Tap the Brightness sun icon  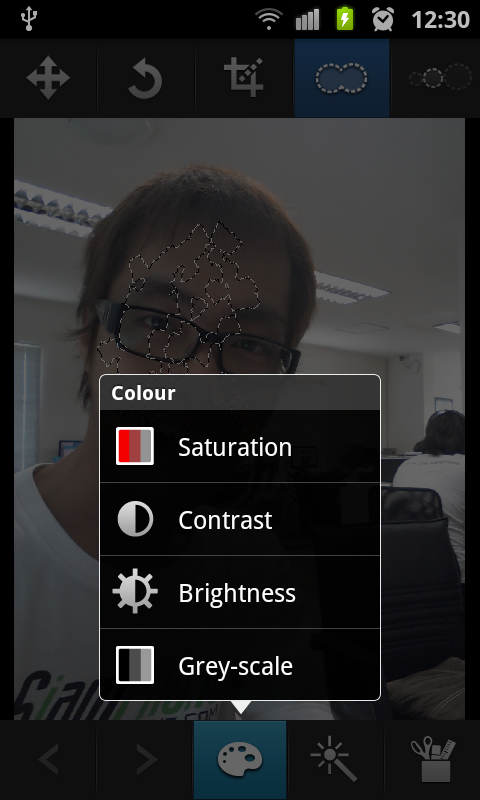[135, 591]
